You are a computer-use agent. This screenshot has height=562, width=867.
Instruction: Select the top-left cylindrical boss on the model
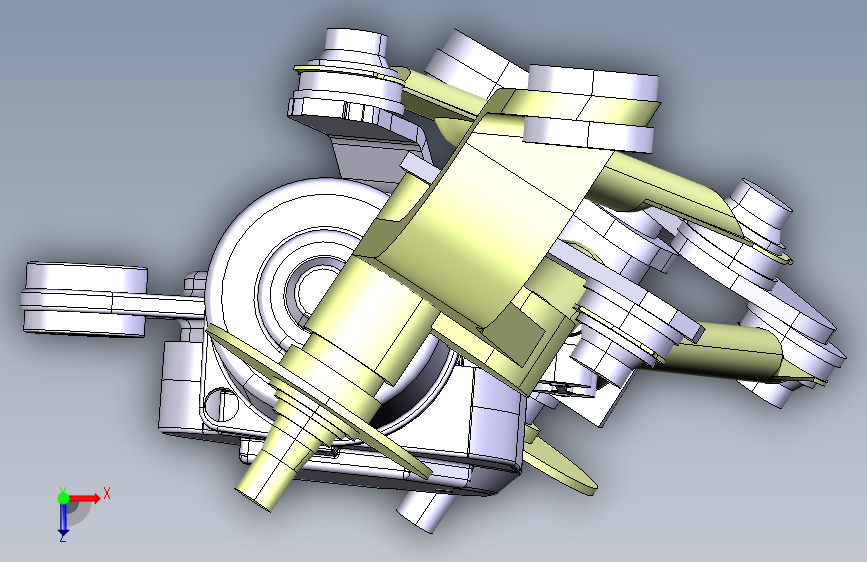click(x=356, y=45)
